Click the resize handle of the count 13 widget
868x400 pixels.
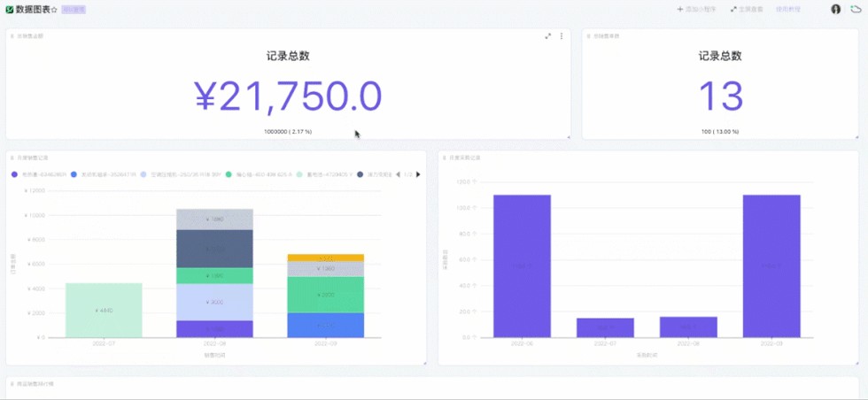click(856, 137)
